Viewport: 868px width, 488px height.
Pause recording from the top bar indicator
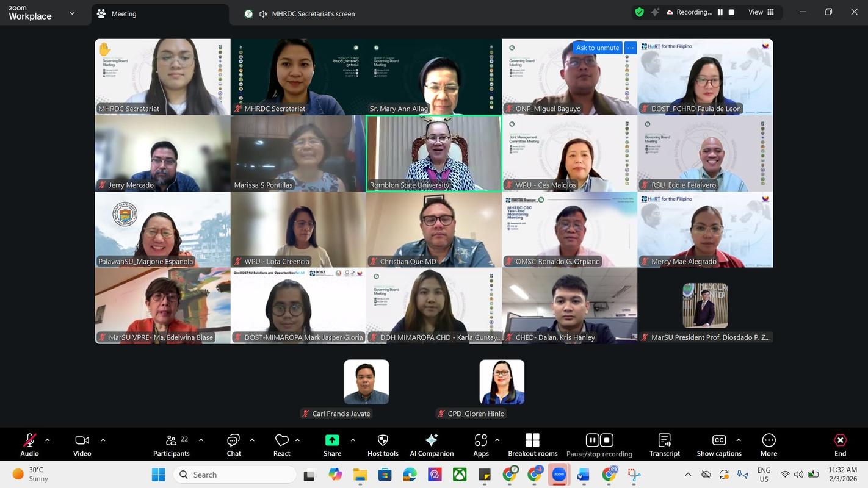point(720,12)
